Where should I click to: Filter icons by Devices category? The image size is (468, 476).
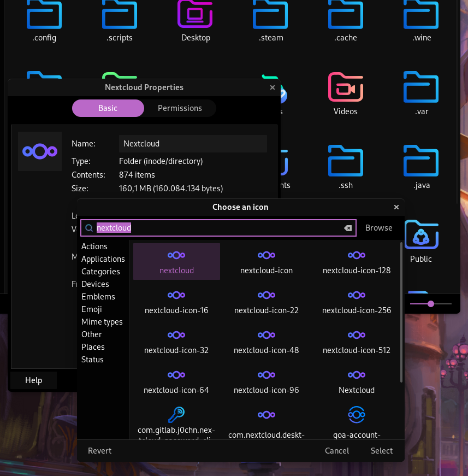point(95,284)
